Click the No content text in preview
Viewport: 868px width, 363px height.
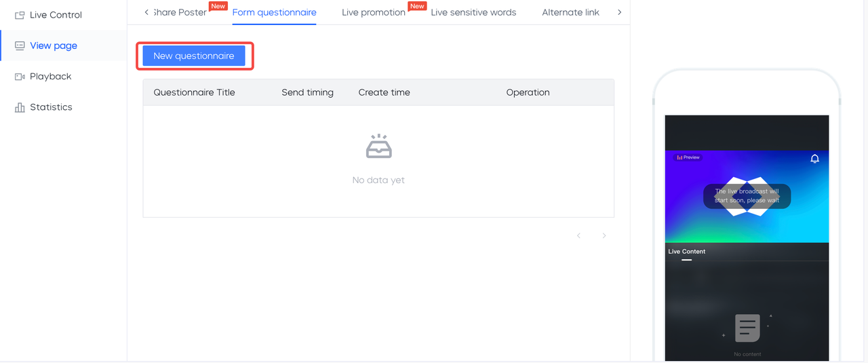pos(747,354)
